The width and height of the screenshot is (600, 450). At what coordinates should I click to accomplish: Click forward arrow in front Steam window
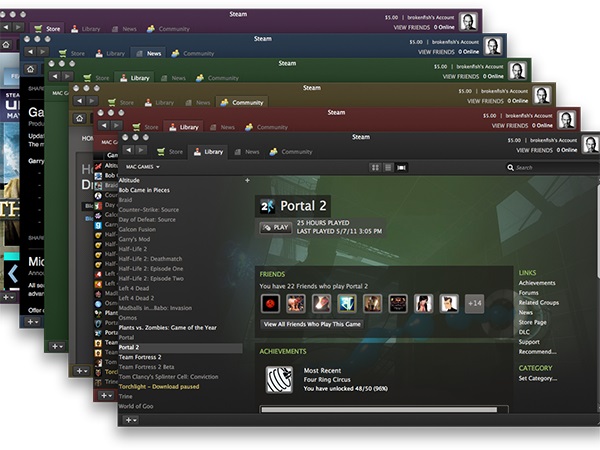pos(141,150)
